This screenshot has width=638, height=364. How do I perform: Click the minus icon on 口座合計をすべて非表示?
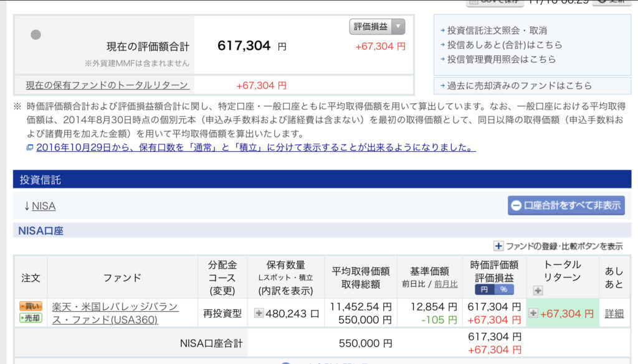point(517,205)
